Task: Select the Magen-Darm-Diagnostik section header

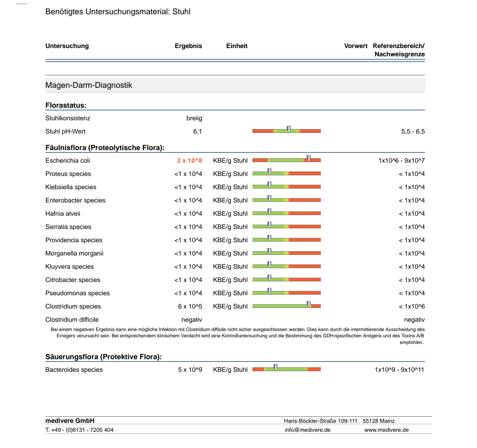Action: pyautogui.click(x=89, y=85)
